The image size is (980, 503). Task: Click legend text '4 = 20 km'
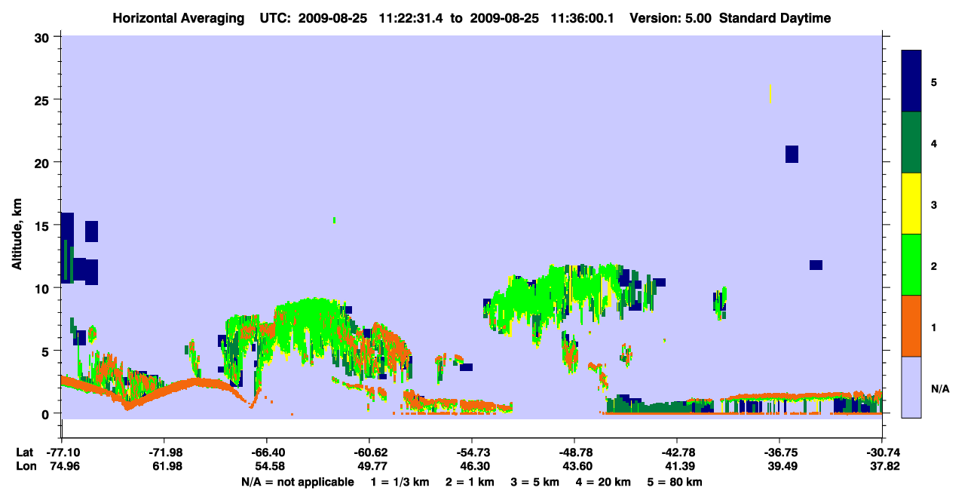pos(603,482)
